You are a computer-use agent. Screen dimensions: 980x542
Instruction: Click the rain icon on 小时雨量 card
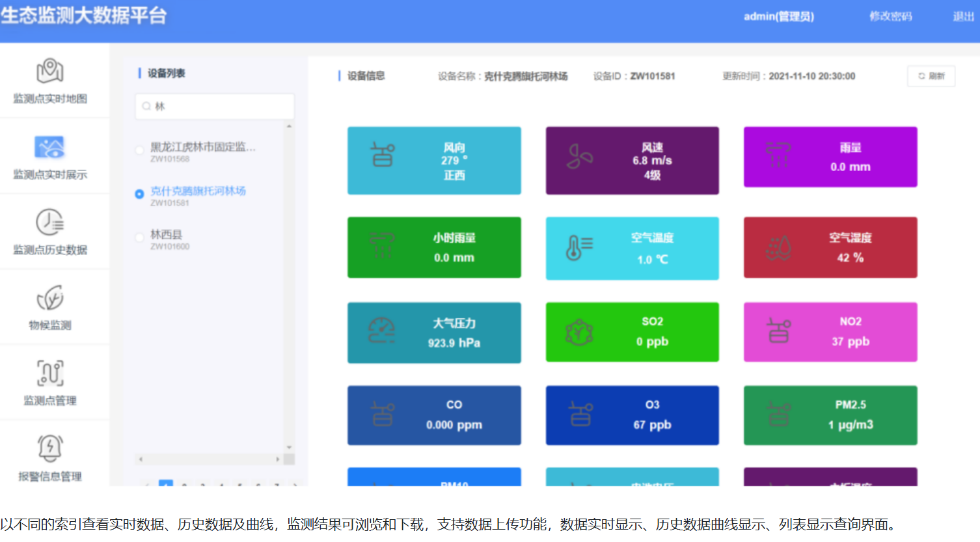pyautogui.click(x=383, y=245)
